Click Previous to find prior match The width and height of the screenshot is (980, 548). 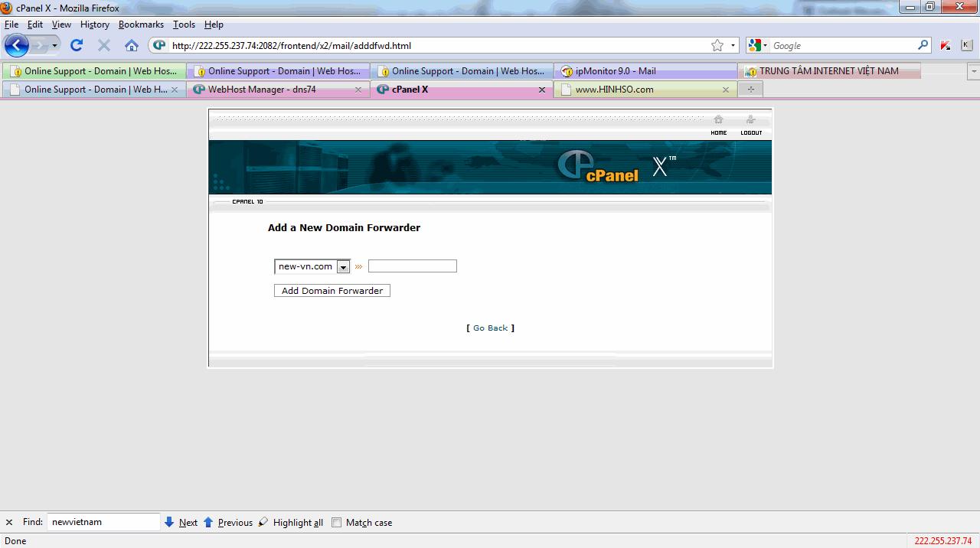coord(227,523)
